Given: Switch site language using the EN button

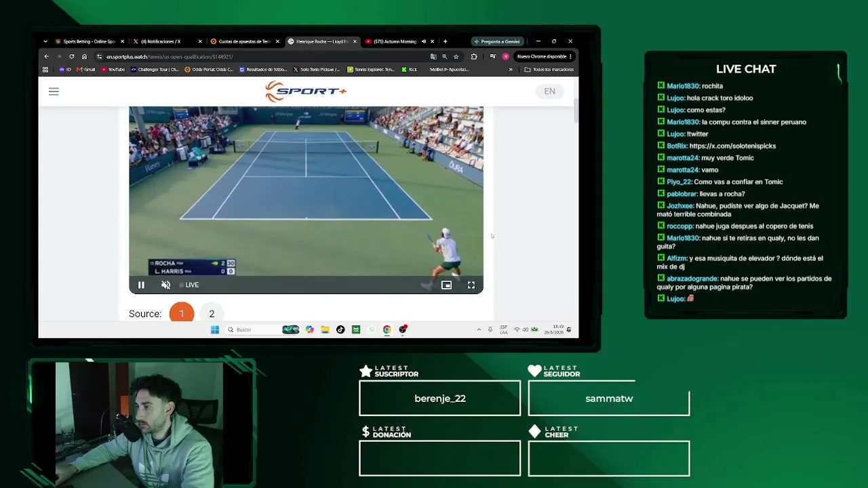Looking at the screenshot, I should 549,91.
